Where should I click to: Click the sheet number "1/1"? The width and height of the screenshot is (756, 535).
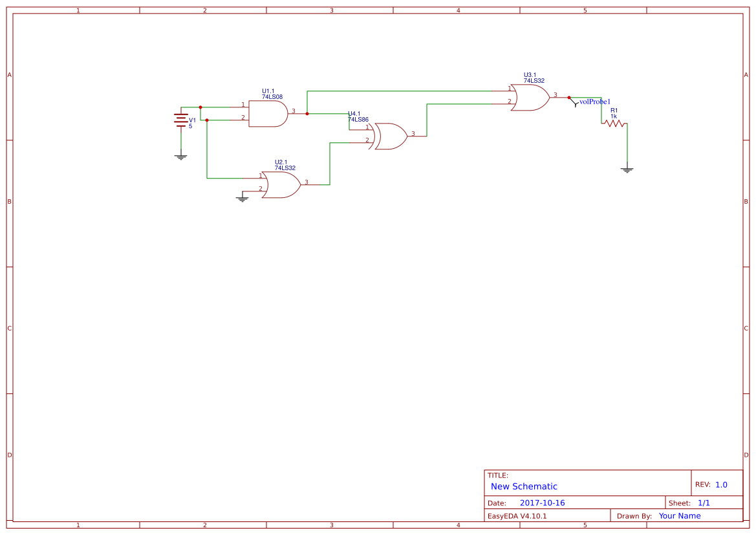coord(704,503)
